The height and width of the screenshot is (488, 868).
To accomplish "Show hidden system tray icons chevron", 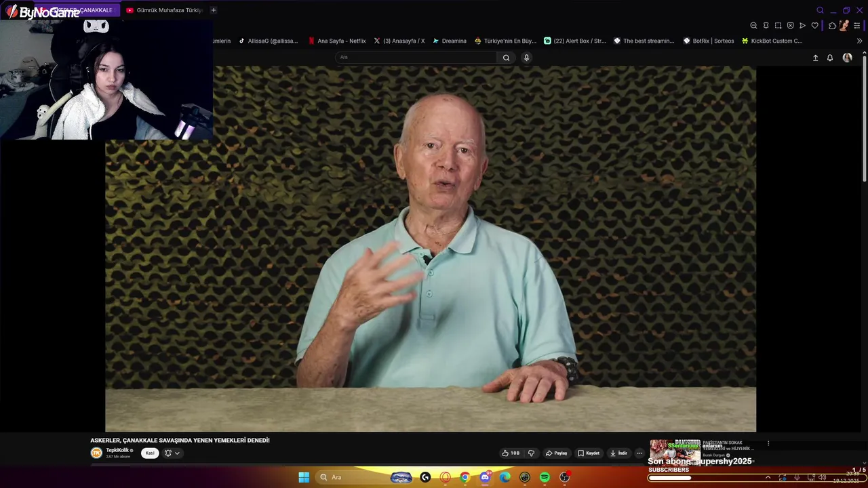I will [768, 477].
